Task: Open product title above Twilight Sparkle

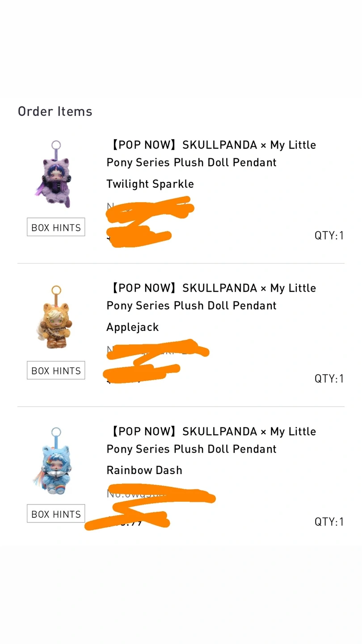Action: (x=211, y=153)
